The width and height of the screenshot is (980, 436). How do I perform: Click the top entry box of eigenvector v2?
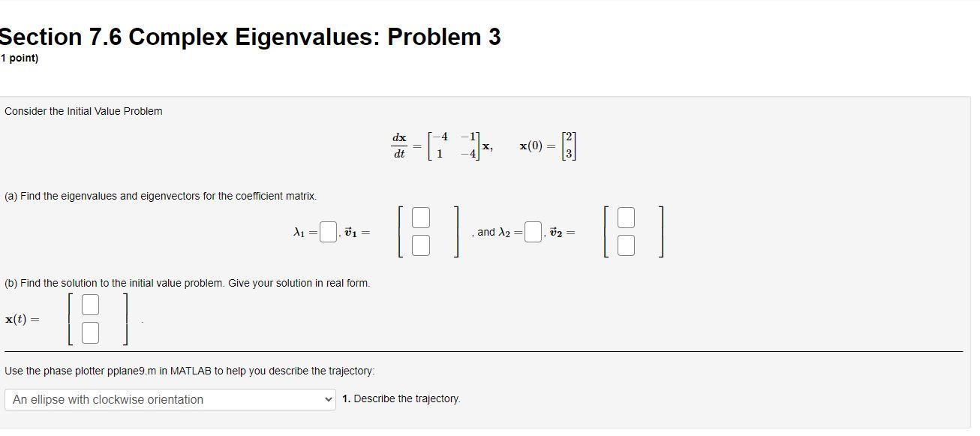coord(626,218)
